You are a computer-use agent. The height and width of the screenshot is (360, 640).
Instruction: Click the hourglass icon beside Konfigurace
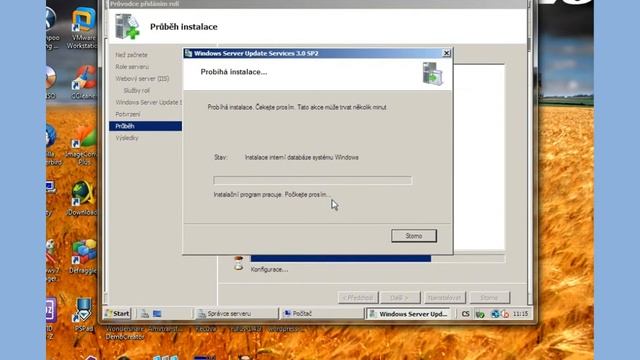(239, 263)
